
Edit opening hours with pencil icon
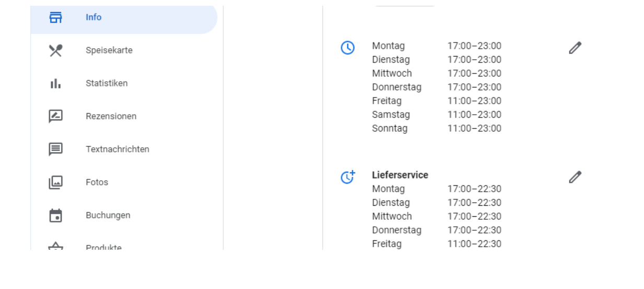pos(575,48)
